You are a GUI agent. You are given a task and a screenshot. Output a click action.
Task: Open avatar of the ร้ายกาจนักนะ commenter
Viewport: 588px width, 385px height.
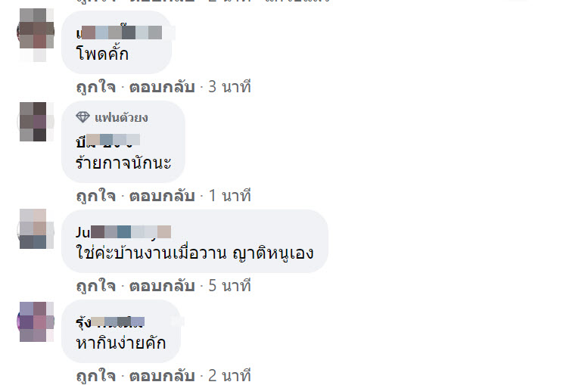click(36, 122)
